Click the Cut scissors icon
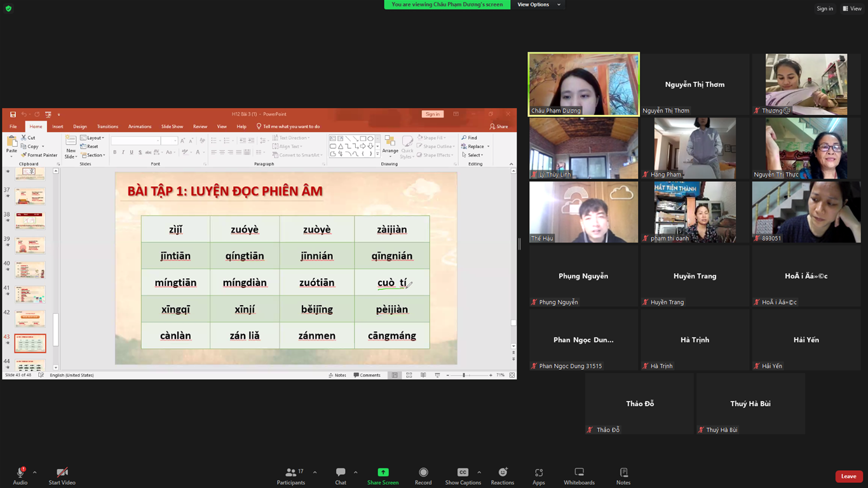 tap(24, 138)
